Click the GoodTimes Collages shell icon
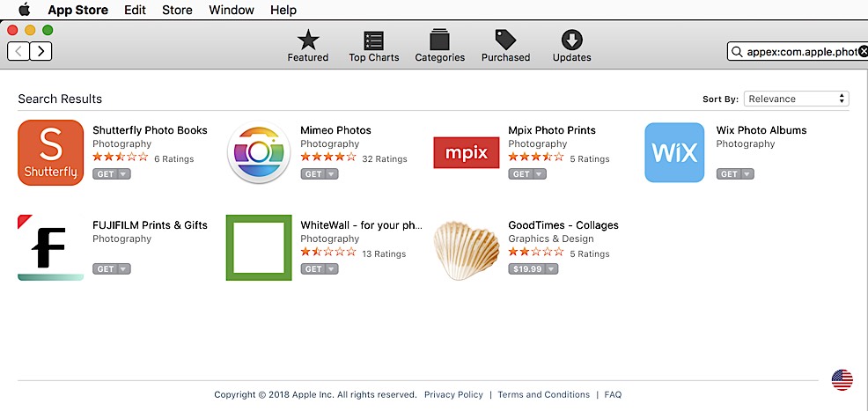Image resolution: width=868 pixels, height=411 pixels. click(x=467, y=248)
